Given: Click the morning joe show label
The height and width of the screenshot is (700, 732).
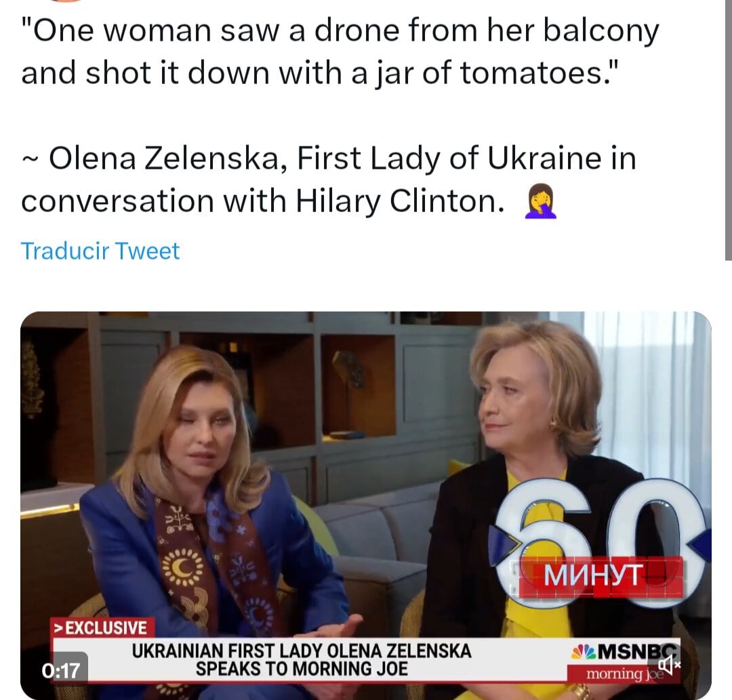Looking at the screenshot, I should (x=624, y=674).
